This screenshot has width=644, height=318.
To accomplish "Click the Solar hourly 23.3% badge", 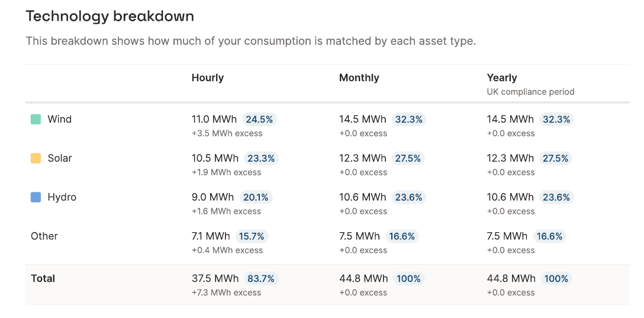I will click(261, 159).
